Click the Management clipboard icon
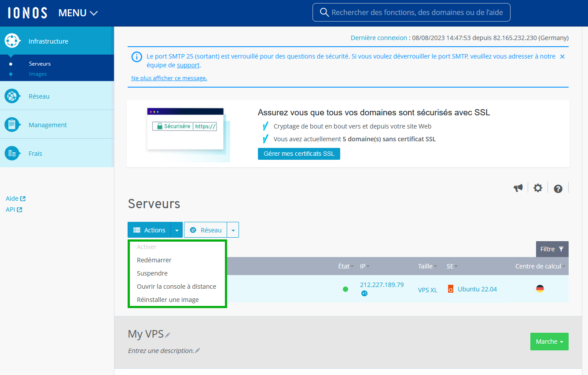Screen dimensions: 588x375 pos(12,125)
